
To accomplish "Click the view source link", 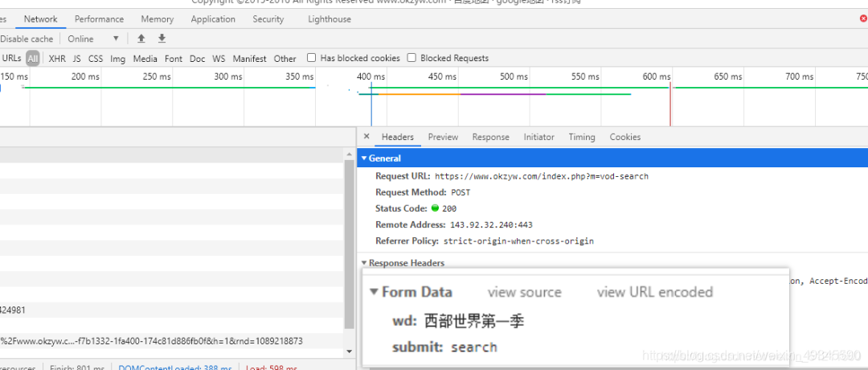I will pos(524,292).
